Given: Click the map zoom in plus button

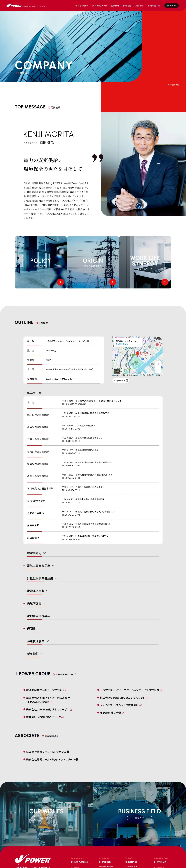Looking at the screenshot, I should click(x=158, y=364).
